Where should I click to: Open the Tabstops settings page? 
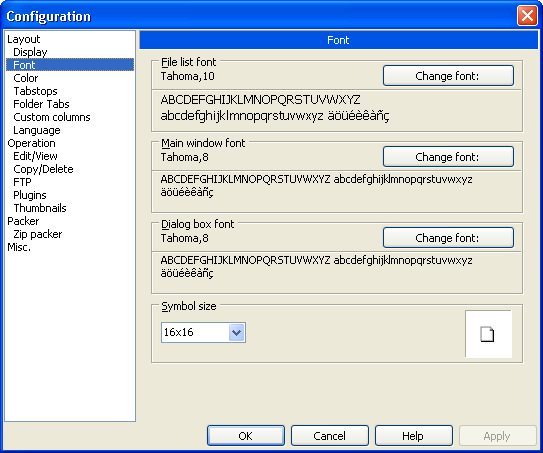[35, 91]
